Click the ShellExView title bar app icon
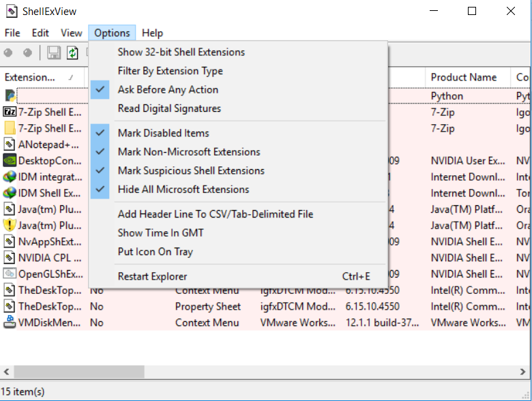 pyautogui.click(x=12, y=11)
